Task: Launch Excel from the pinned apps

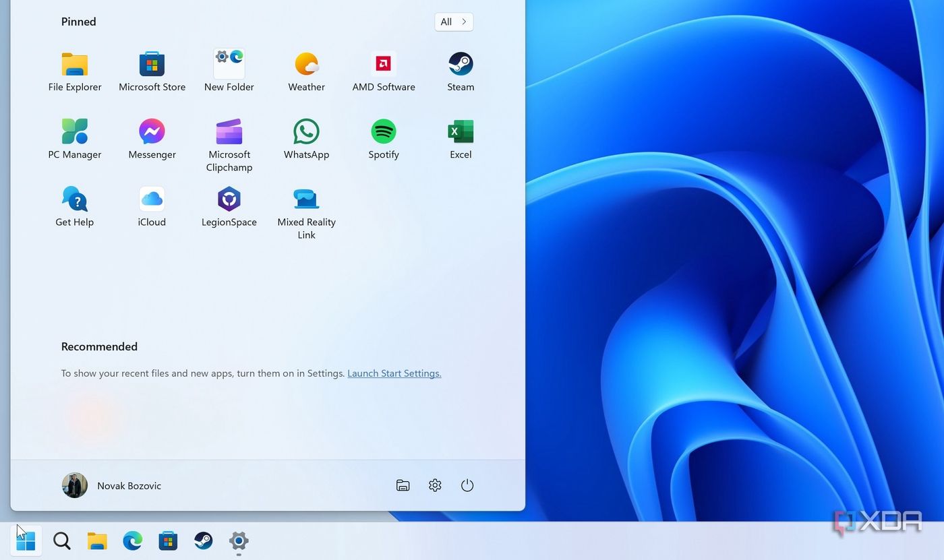Action: 461,131
